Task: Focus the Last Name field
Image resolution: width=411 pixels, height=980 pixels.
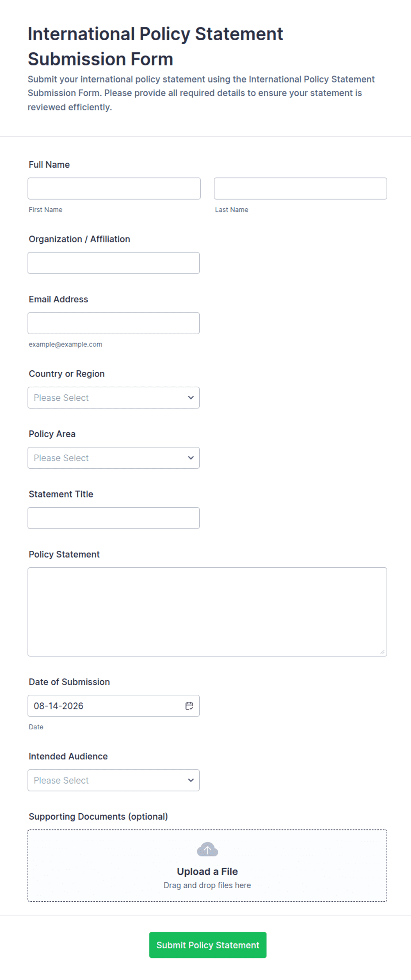Action: [301, 188]
